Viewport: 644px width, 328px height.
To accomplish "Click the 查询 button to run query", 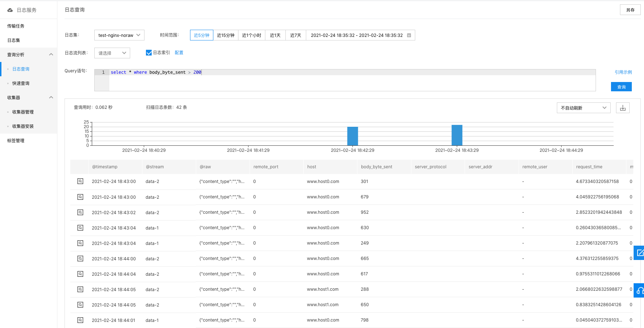I will [x=621, y=87].
